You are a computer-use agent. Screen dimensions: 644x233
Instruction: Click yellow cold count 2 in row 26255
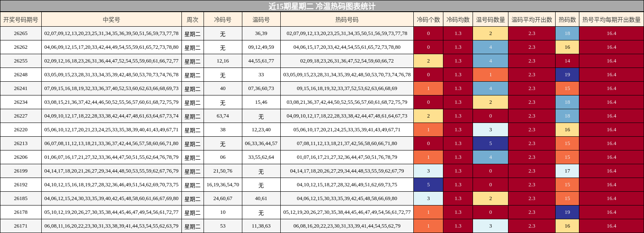point(428,61)
